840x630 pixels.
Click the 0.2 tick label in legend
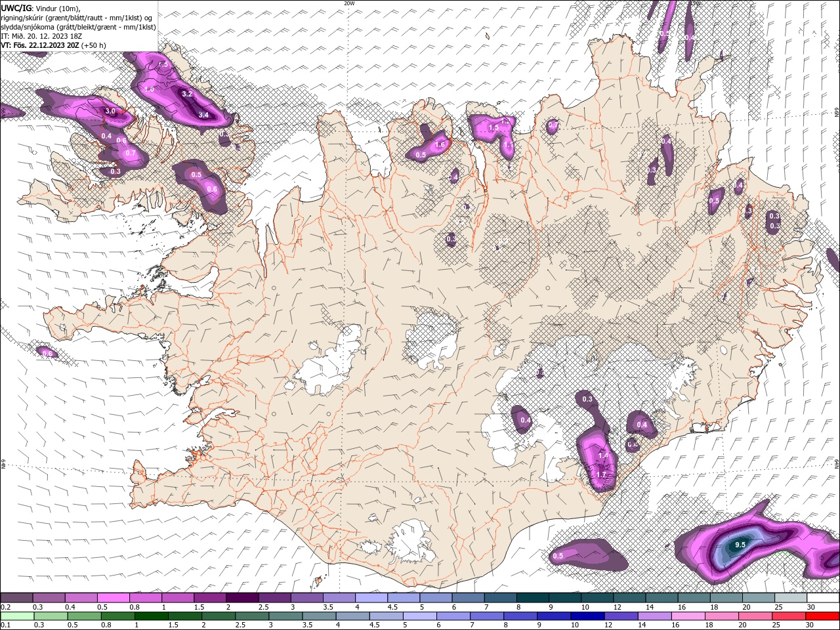point(6,607)
